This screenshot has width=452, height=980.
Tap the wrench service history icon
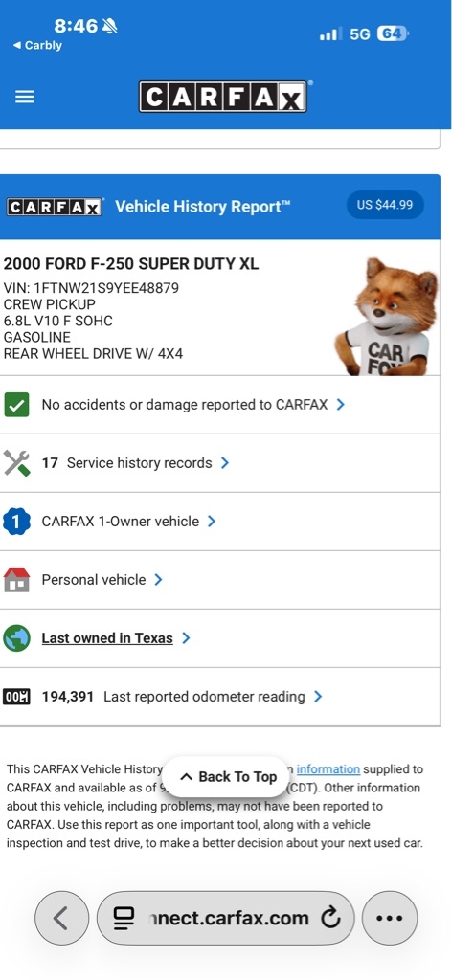pyautogui.click(x=16, y=463)
